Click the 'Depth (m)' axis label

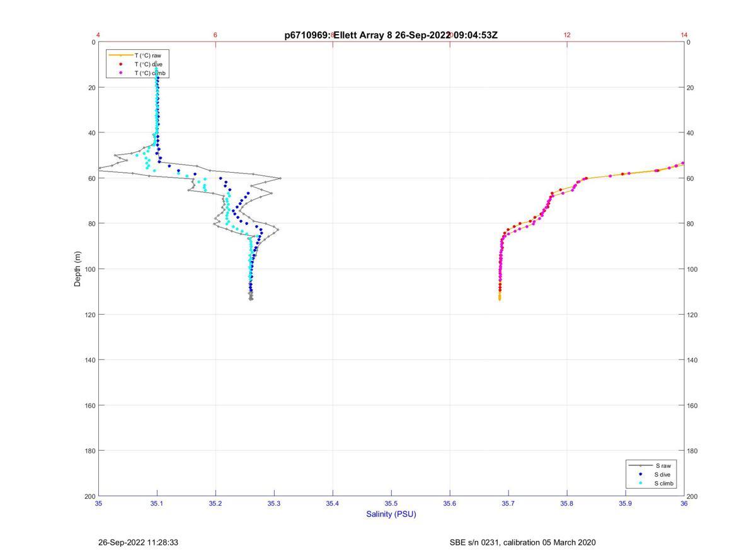78,269
